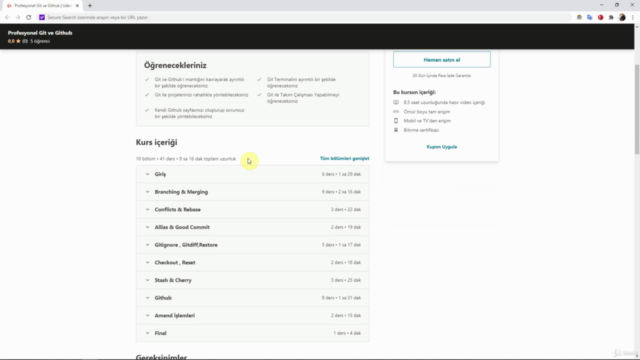Viewport: 640px width, 360px height.
Task: Click the '8 ders • 1 sa 31 dak' duration text
Action: [x=341, y=298]
